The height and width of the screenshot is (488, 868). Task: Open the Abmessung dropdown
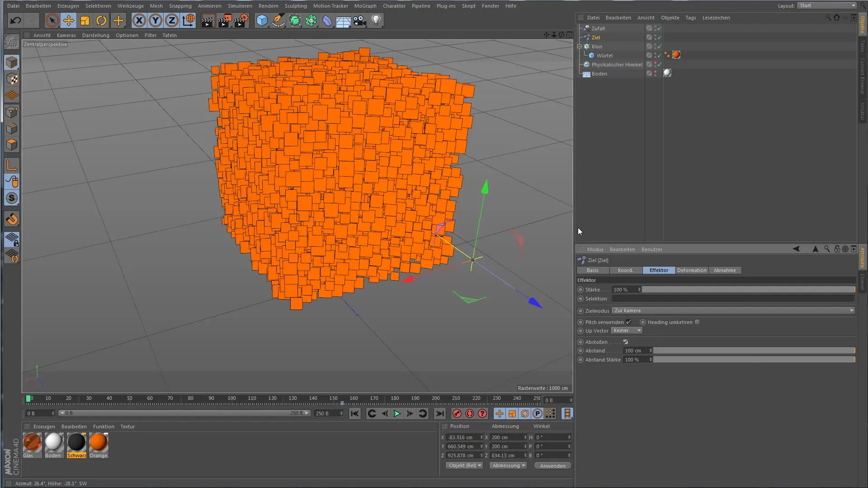click(508, 465)
